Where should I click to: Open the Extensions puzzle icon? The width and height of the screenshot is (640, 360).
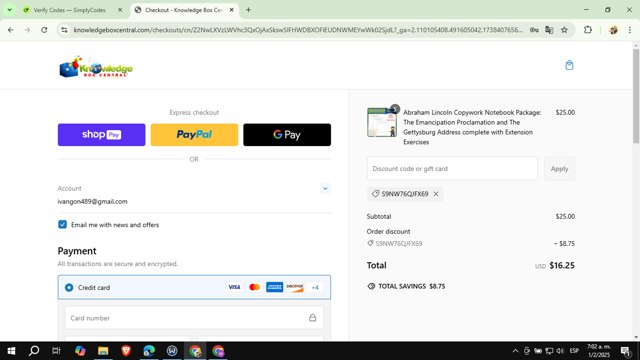pyautogui.click(x=588, y=30)
